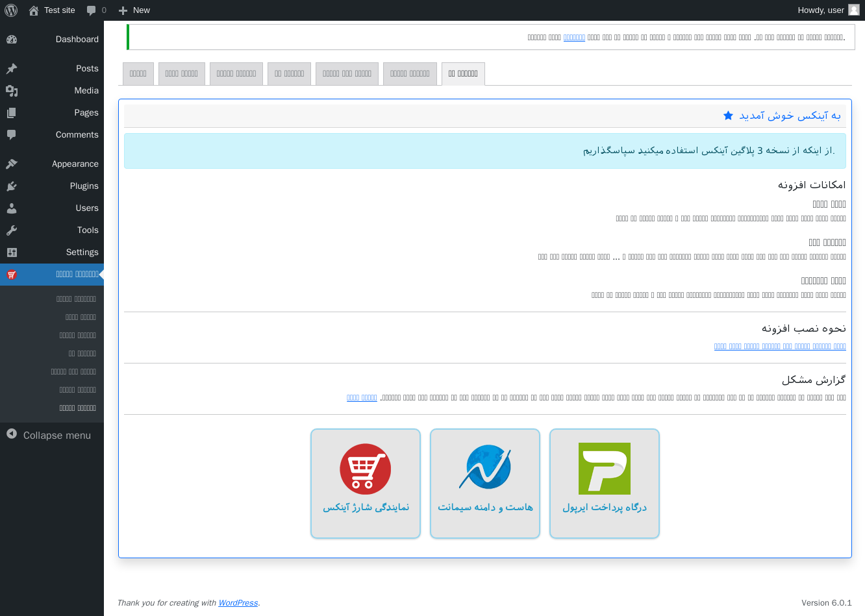Visit Test site from the admin bar
Image resolution: width=865 pixels, height=616 pixels.
pyautogui.click(x=52, y=10)
